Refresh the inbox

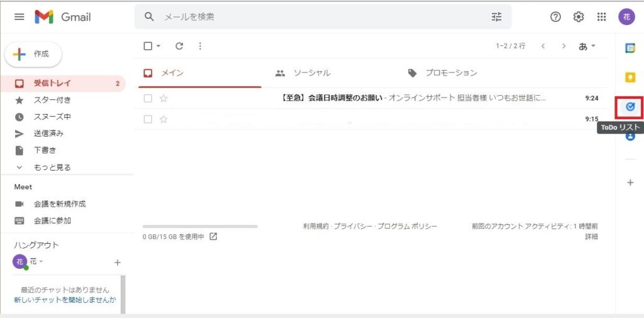click(179, 46)
